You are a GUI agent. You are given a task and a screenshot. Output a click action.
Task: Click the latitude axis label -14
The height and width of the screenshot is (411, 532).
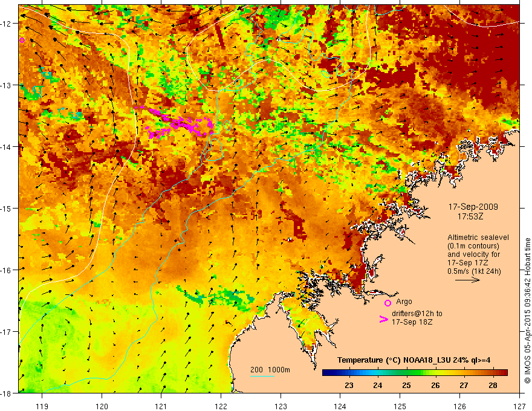pos(7,147)
